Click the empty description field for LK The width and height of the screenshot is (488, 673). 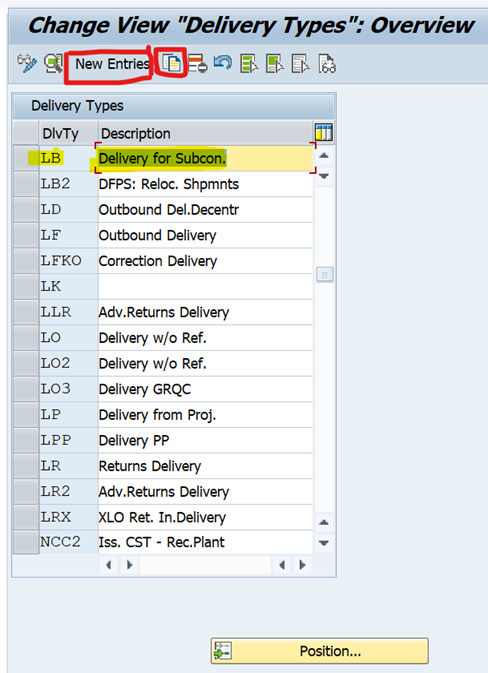tap(205, 286)
